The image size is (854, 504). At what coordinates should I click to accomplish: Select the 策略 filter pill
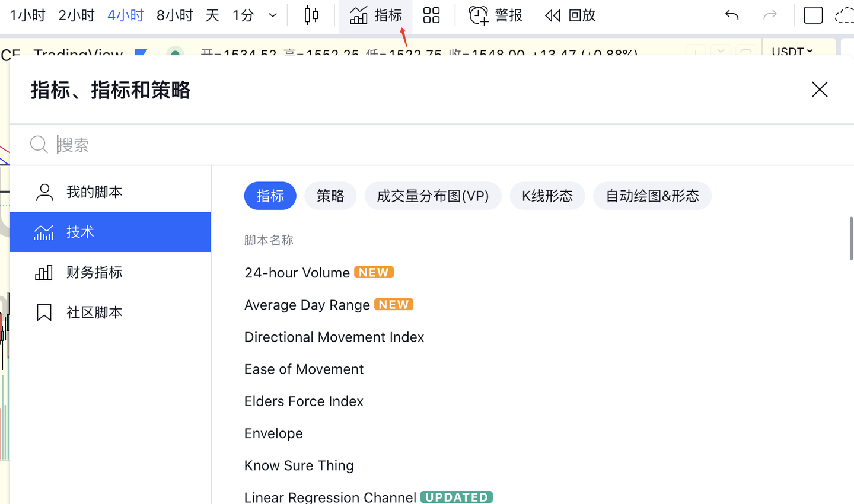pyautogui.click(x=330, y=196)
